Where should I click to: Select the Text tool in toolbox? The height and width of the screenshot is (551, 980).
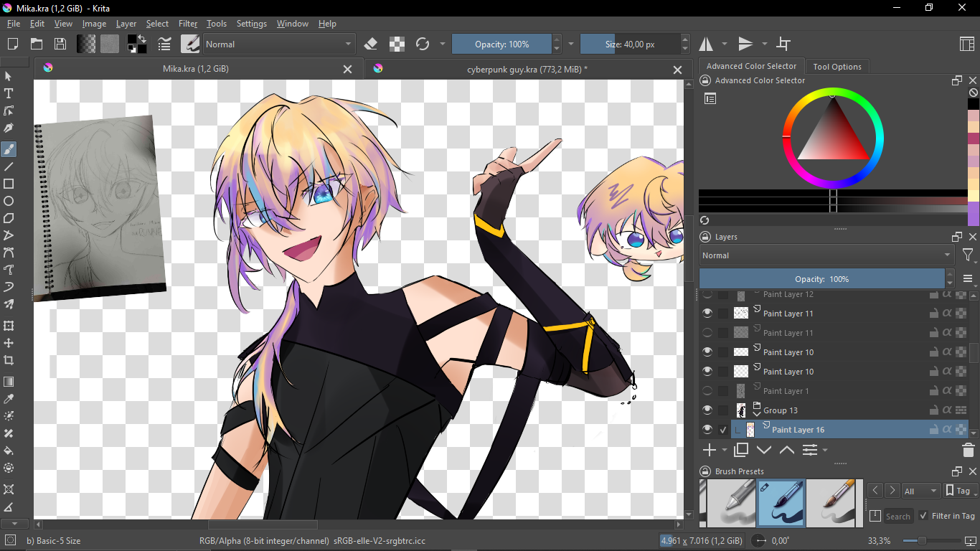click(9, 93)
